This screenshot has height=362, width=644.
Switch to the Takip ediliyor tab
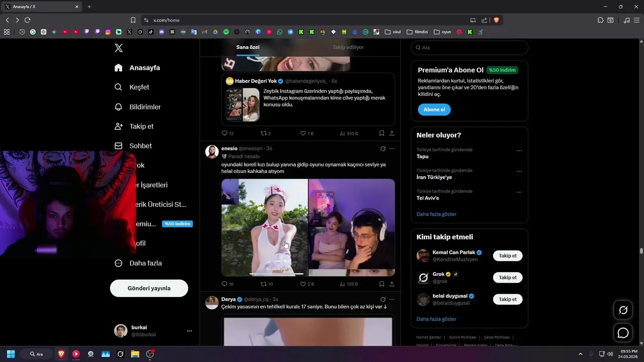point(348,47)
